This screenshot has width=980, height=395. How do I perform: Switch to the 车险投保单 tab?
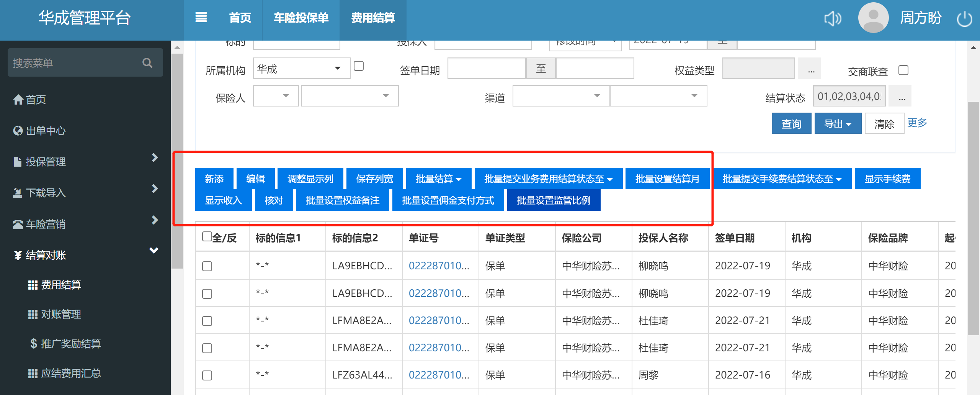[301, 18]
